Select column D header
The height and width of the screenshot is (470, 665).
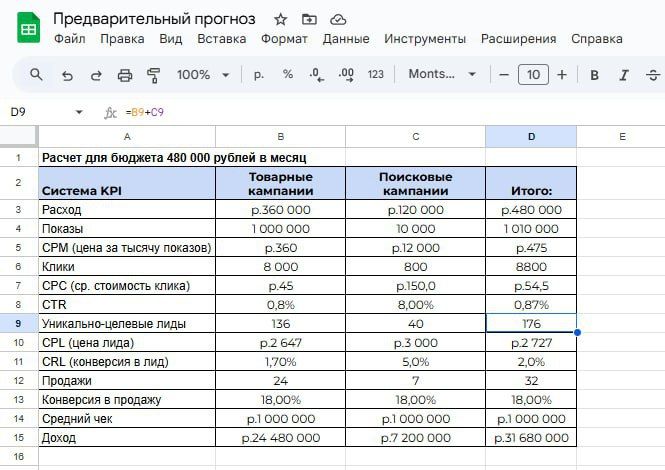click(531, 137)
